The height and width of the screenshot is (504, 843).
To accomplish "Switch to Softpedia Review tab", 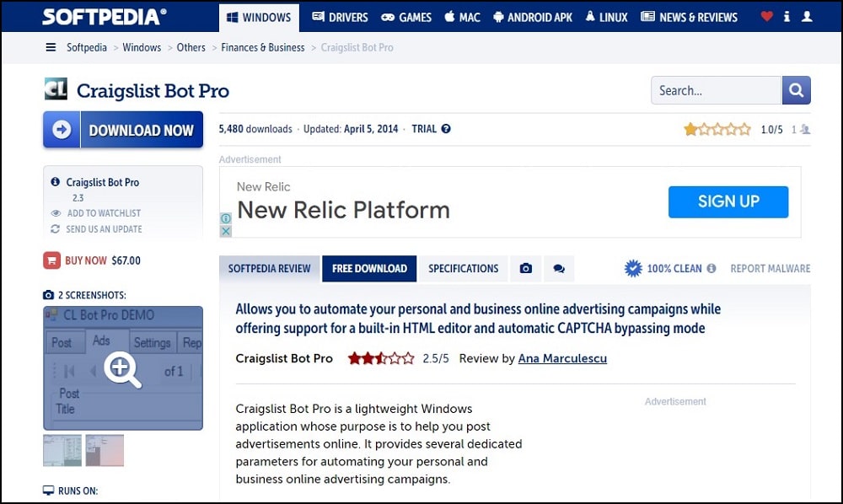I will coord(270,269).
